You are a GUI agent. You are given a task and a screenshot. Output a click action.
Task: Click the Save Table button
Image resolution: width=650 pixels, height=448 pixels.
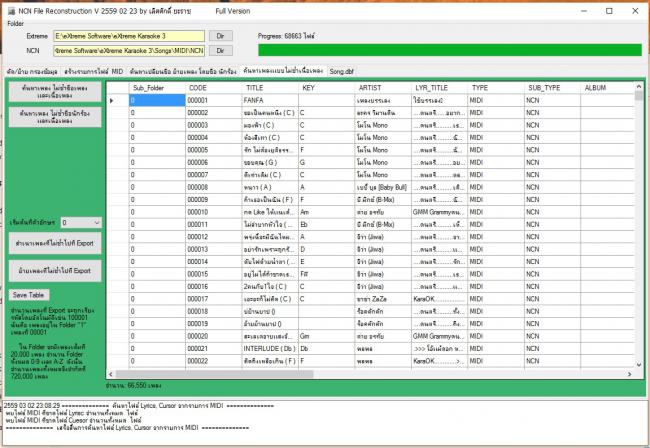point(29,295)
